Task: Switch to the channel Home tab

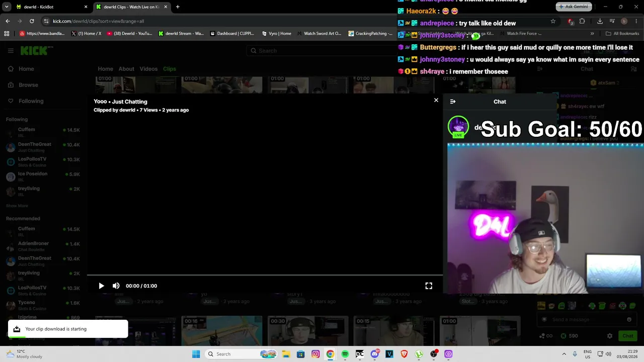Action: [x=105, y=69]
